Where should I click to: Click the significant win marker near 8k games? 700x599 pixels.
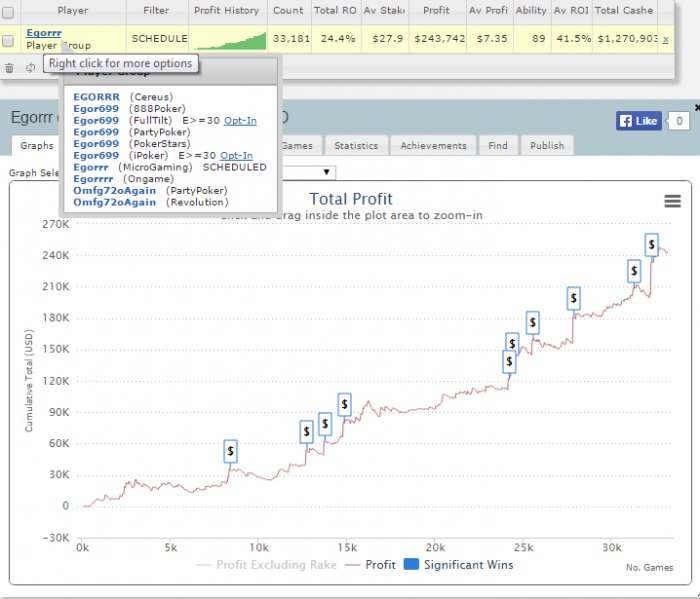[x=231, y=452]
